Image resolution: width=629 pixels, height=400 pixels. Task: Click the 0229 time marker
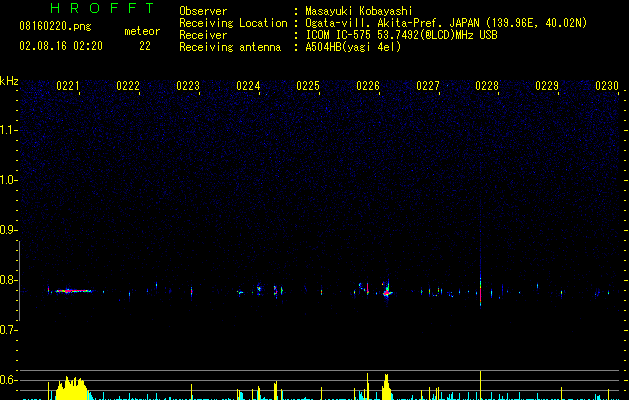pyautogui.click(x=547, y=86)
